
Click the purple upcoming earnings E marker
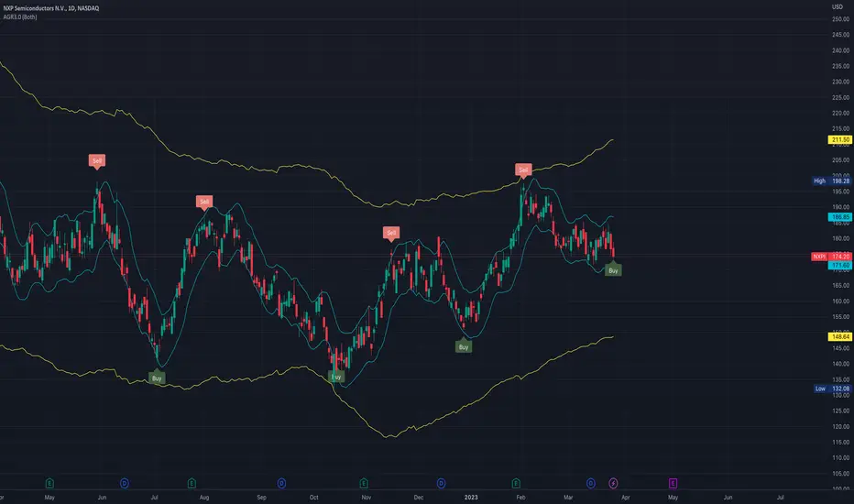point(673,483)
